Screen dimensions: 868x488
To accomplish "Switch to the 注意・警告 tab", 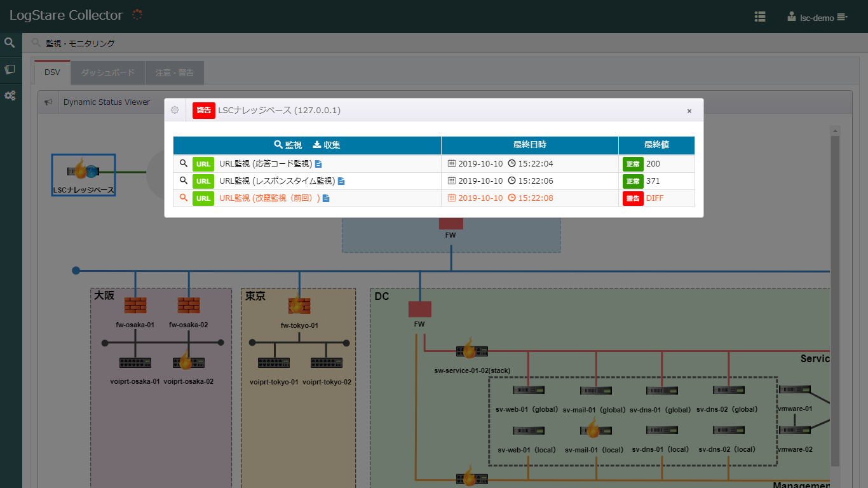I will [175, 72].
